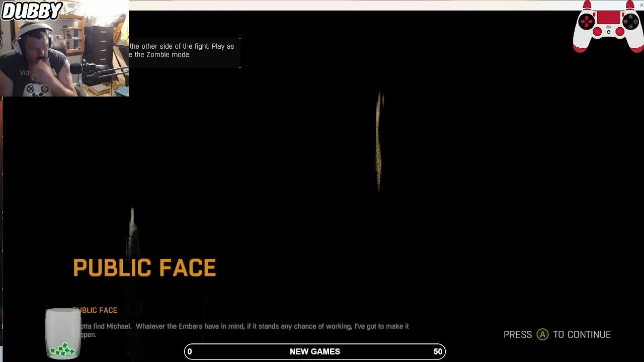Click the controller overlay icon

pos(608,27)
